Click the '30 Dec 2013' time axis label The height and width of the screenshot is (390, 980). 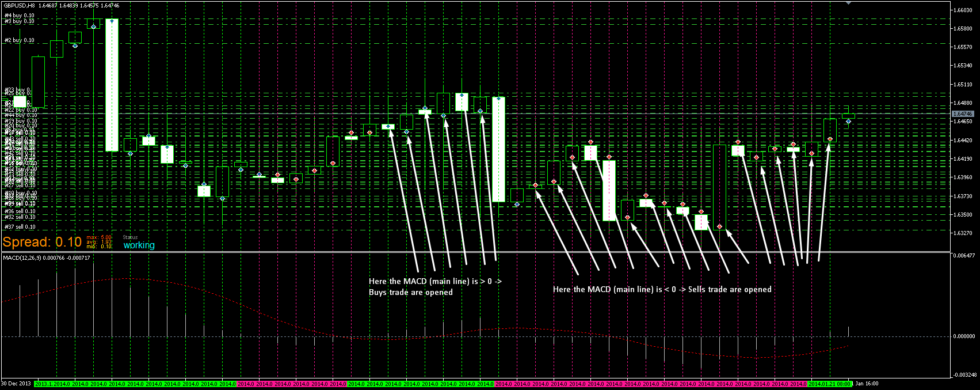pos(16,384)
